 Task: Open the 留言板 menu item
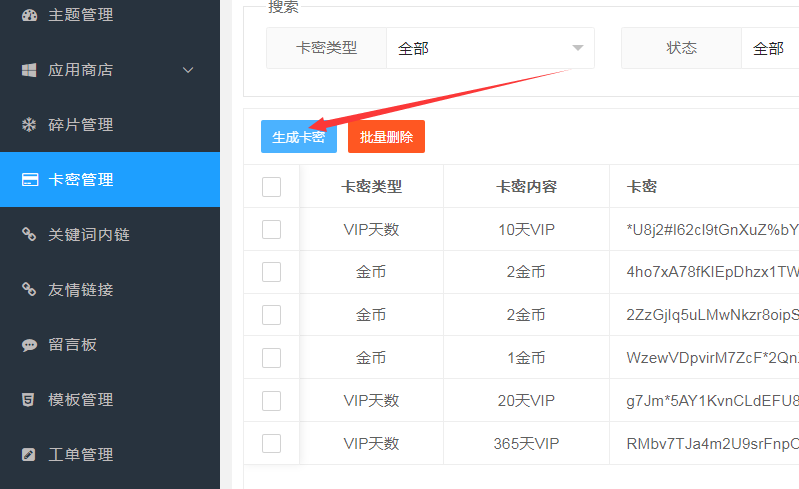(73, 345)
